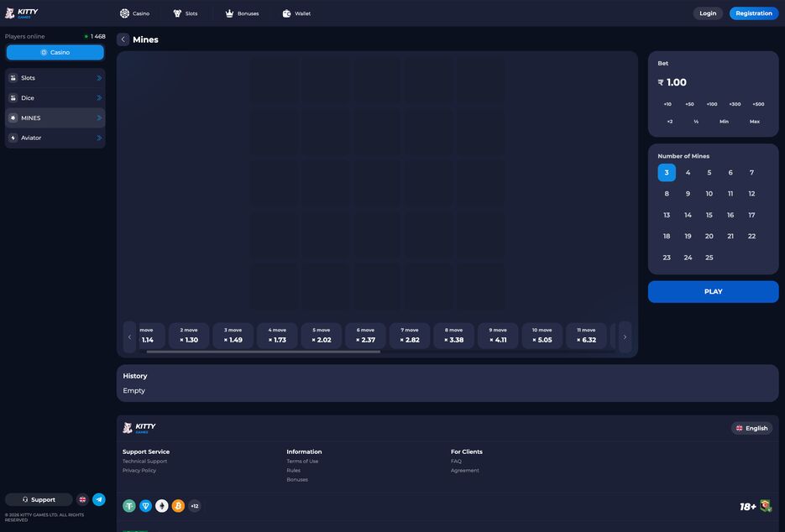Add +10 to the bet
This screenshot has width=785, height=532.
pyautogui.click(x=667, y=104)
